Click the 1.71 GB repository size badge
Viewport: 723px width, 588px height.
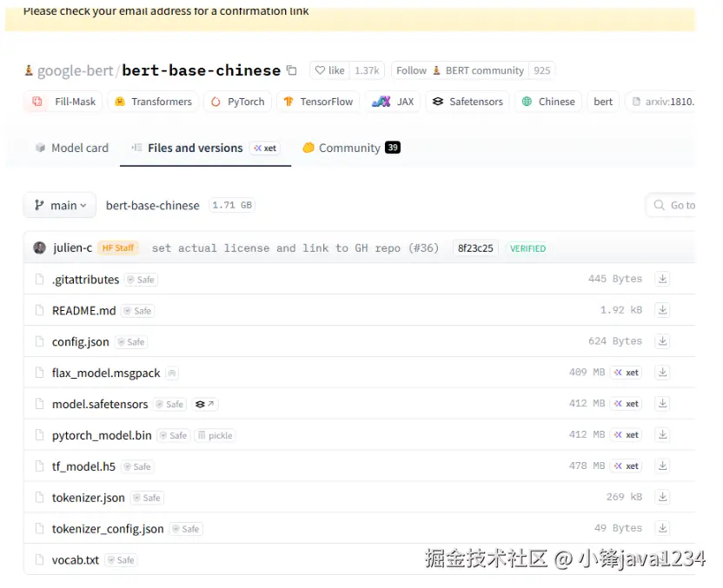(232, 205)
